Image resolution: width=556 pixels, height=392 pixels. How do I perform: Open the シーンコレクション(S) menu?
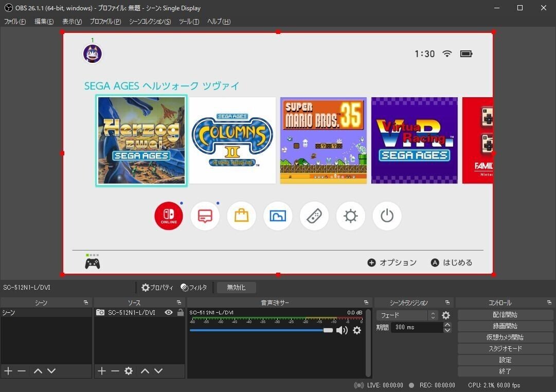click(150, 21)
